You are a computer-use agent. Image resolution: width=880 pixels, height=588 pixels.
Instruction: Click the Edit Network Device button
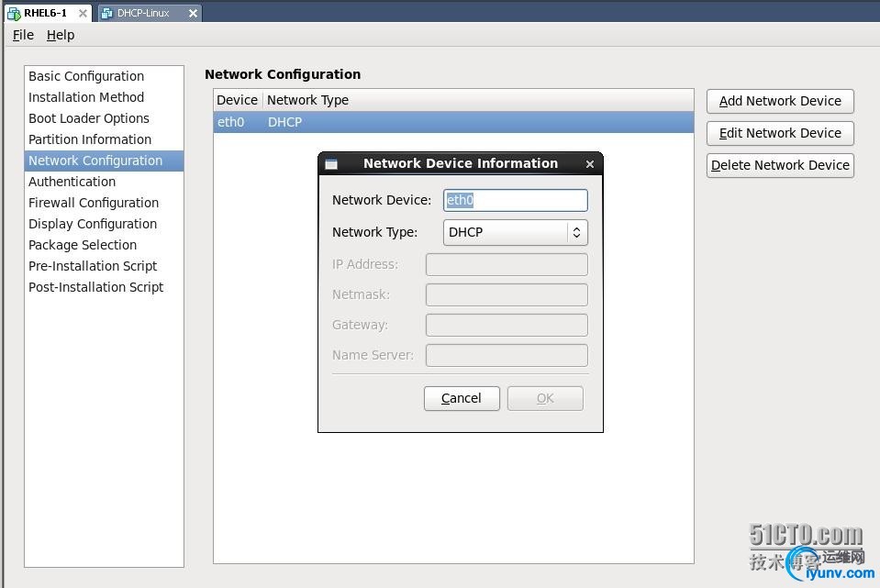pos(780,133)
